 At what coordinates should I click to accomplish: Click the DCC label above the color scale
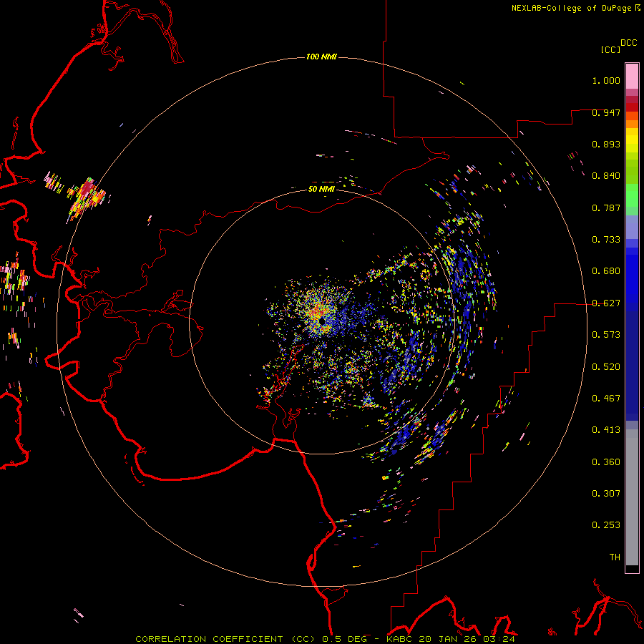coord(628,43)
